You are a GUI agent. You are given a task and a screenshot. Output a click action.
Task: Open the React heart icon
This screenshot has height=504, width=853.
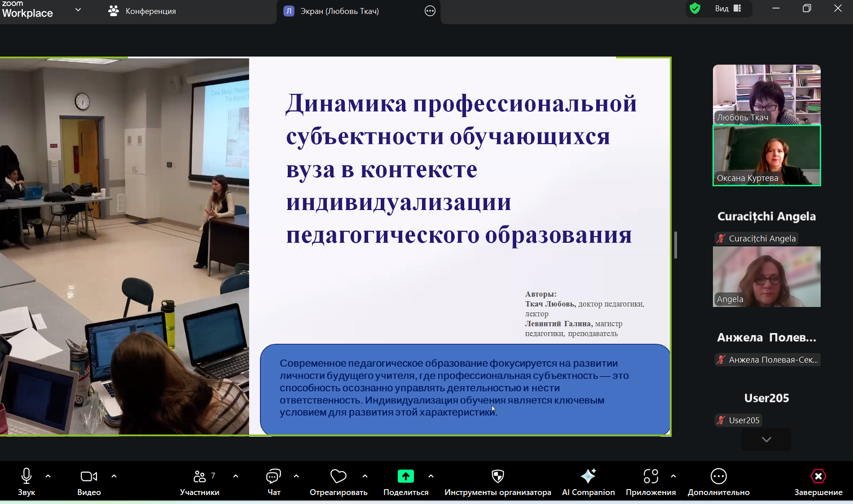pos(338,477)
